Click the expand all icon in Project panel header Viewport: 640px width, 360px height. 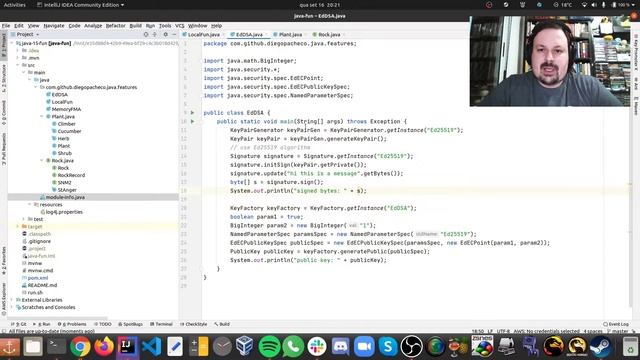click(155, 35)
